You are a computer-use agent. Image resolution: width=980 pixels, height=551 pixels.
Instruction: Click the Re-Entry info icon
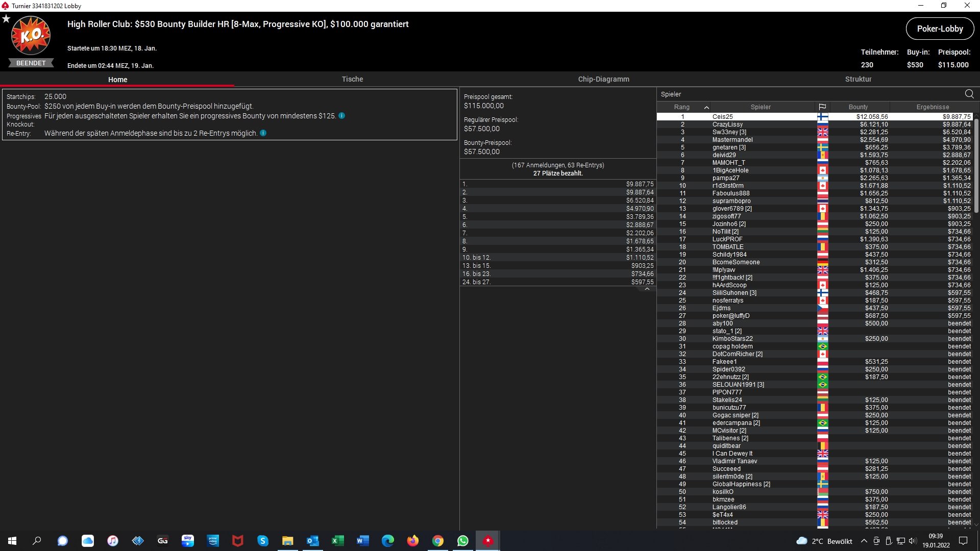pyautogui.click(x=263, y=133)
